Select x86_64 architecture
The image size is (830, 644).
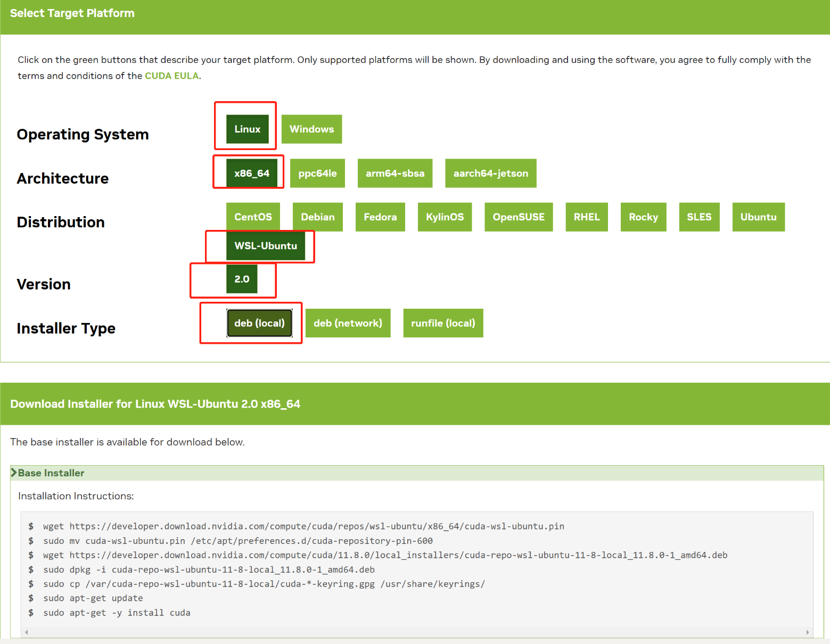[252, 173]
